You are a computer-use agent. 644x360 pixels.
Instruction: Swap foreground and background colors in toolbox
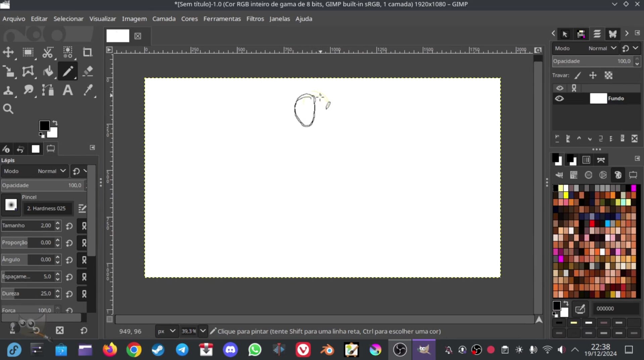tap(55, 123)
